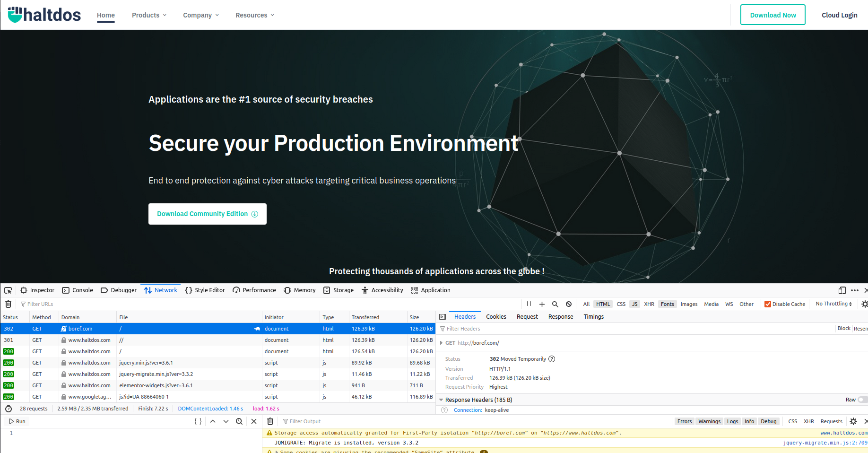Clear the console output with trash icon
The height and width of the screenshot is (453, 868).
(270, 421)
